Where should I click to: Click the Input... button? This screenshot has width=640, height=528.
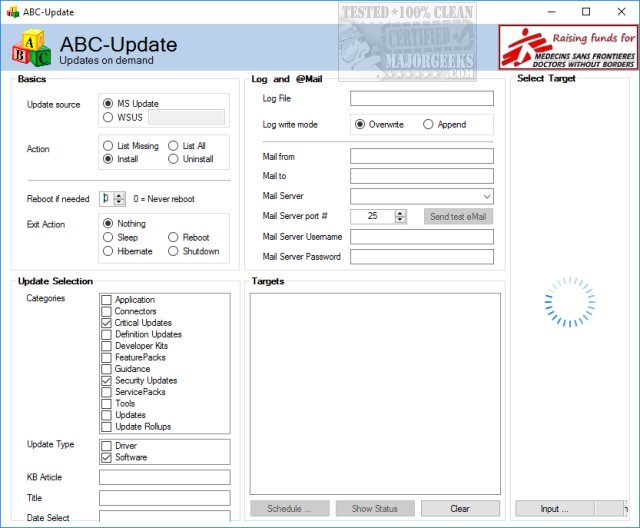[x=555, y=509]
